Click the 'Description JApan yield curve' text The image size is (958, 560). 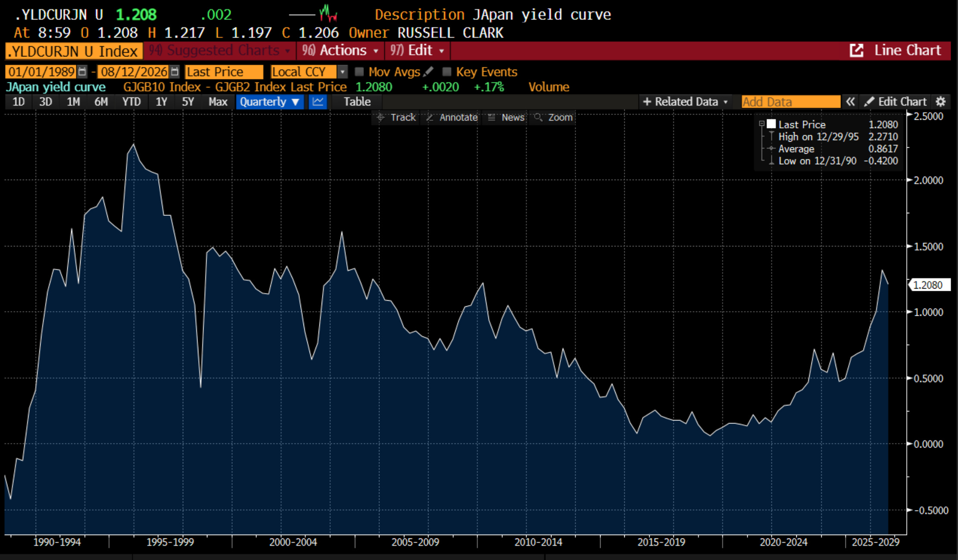point(493,15)
